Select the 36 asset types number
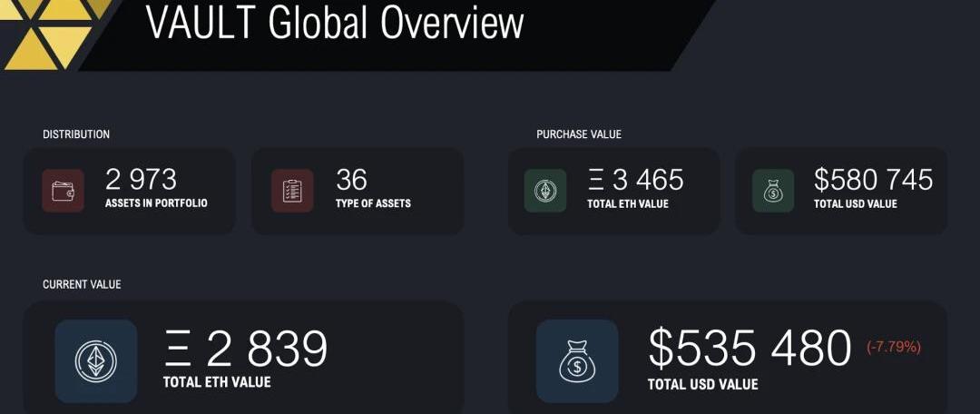The image size is (980, 414). click(x=351, y=179)
